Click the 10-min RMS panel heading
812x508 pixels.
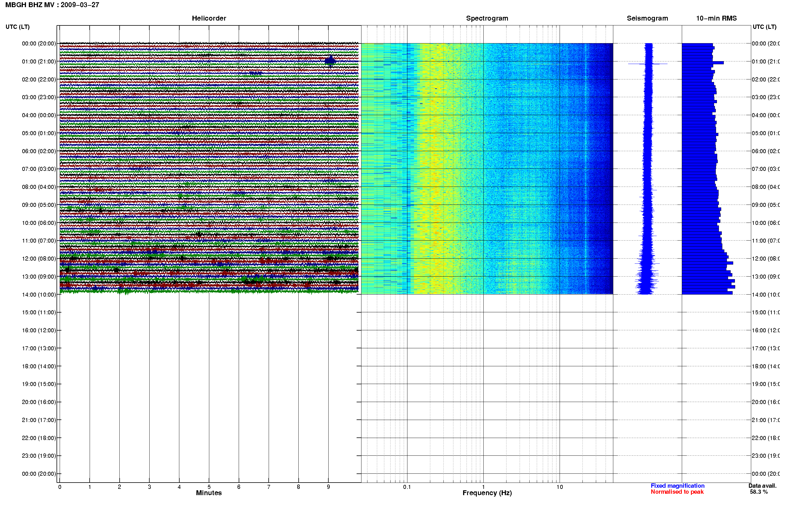(x=716, y=19)
